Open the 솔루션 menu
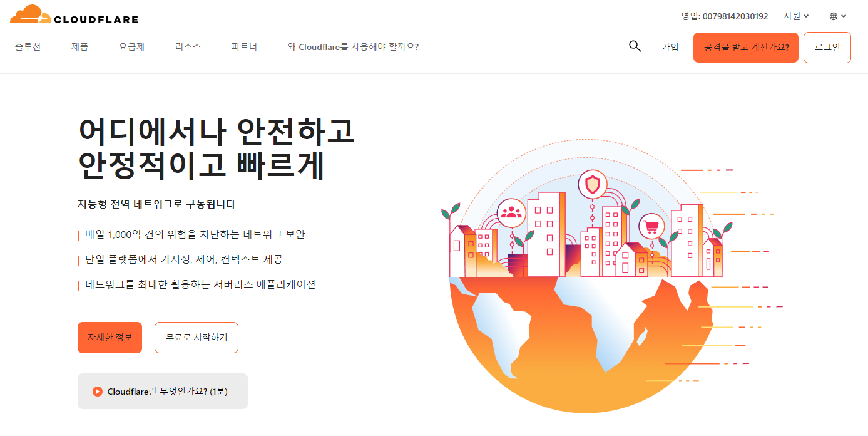The height and width of the screenshot is (436, 868). pos(28,47)
